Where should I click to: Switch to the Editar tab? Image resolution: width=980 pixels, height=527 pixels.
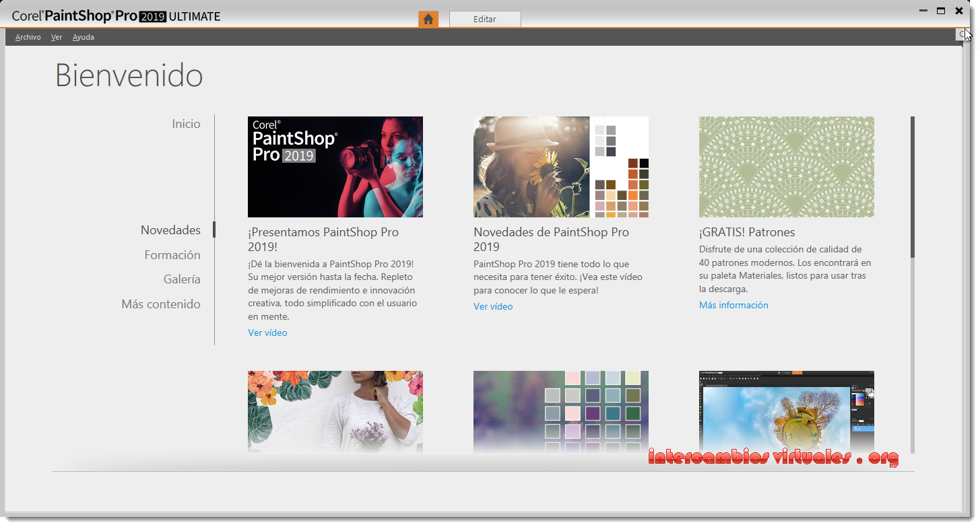tap(485, 19)
